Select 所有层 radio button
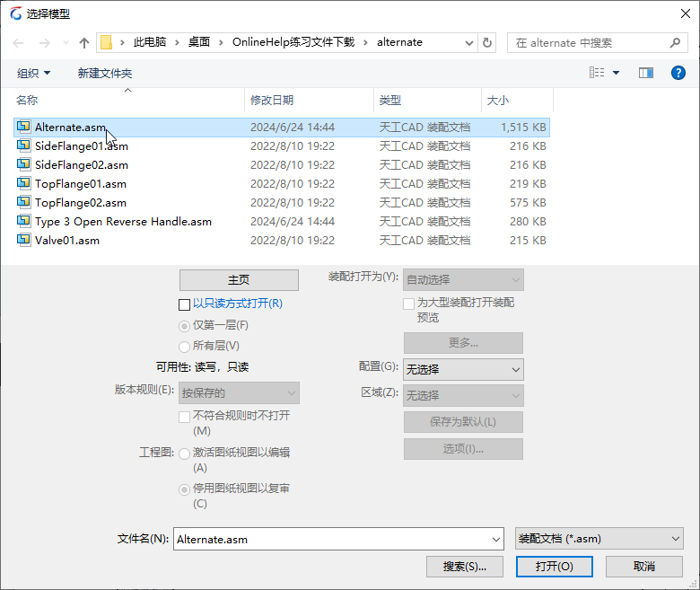Image resolution: width=700 pixels, height=590 pixels. pos(184,347)
